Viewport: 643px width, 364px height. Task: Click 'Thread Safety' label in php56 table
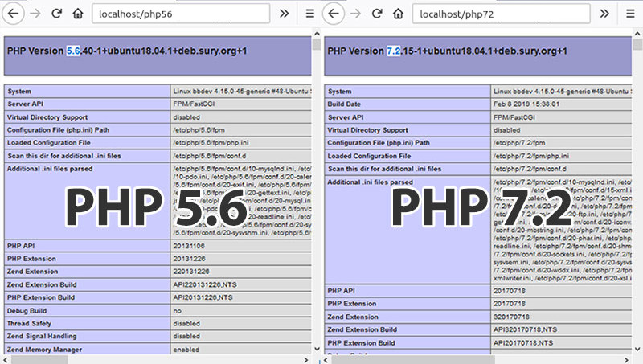click(29, 323)
